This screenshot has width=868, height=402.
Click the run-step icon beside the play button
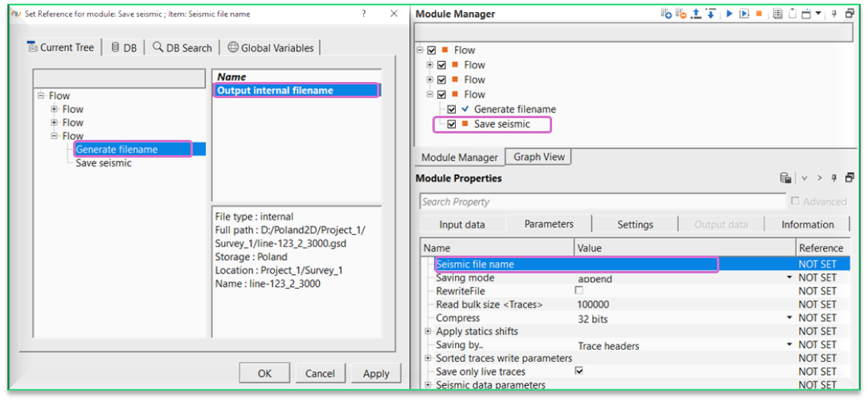click(745, 14)
